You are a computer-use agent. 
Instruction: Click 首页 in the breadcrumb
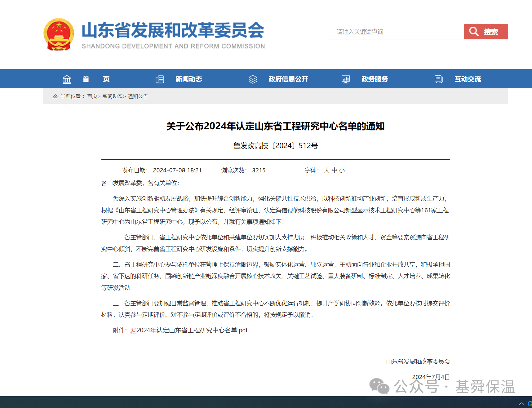tap(92, 96)
